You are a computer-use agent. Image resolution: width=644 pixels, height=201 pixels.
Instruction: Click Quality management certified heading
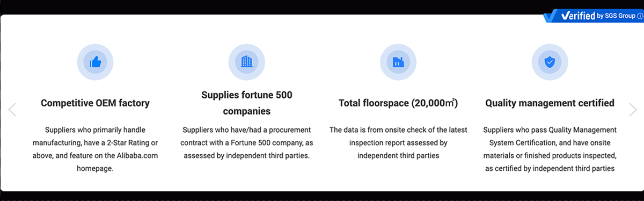(550, 103)
